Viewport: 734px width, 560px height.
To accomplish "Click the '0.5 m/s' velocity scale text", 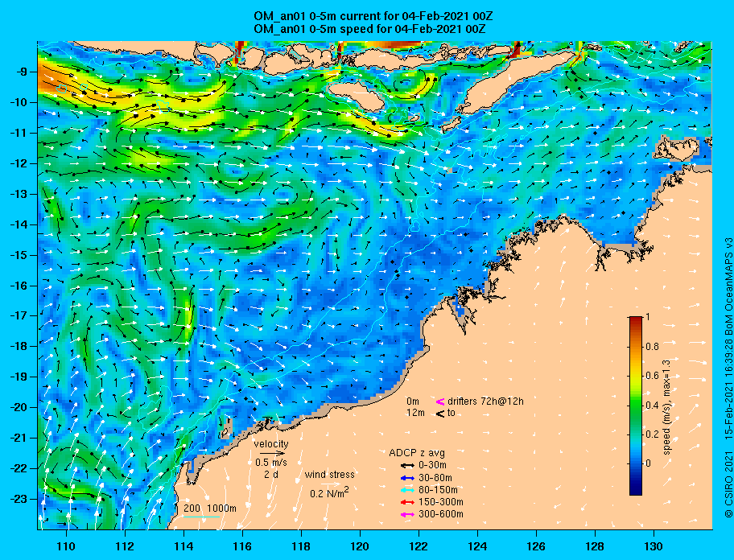I will [271, 462].
